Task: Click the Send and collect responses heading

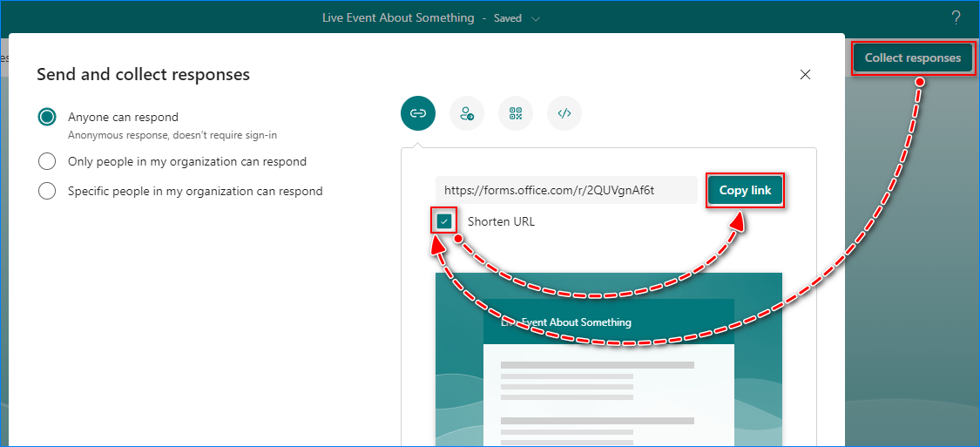Action: (x=143, y=74)
